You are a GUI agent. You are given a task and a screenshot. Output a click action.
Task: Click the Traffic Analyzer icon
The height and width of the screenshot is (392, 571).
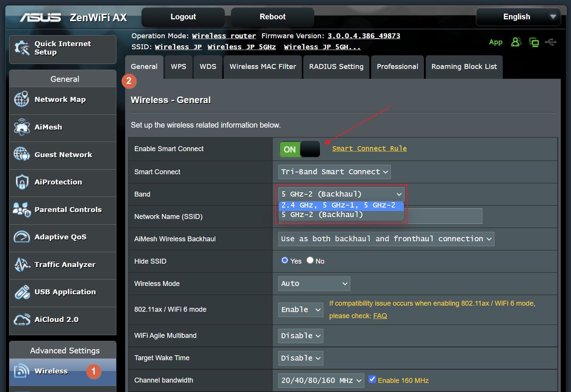22,264
